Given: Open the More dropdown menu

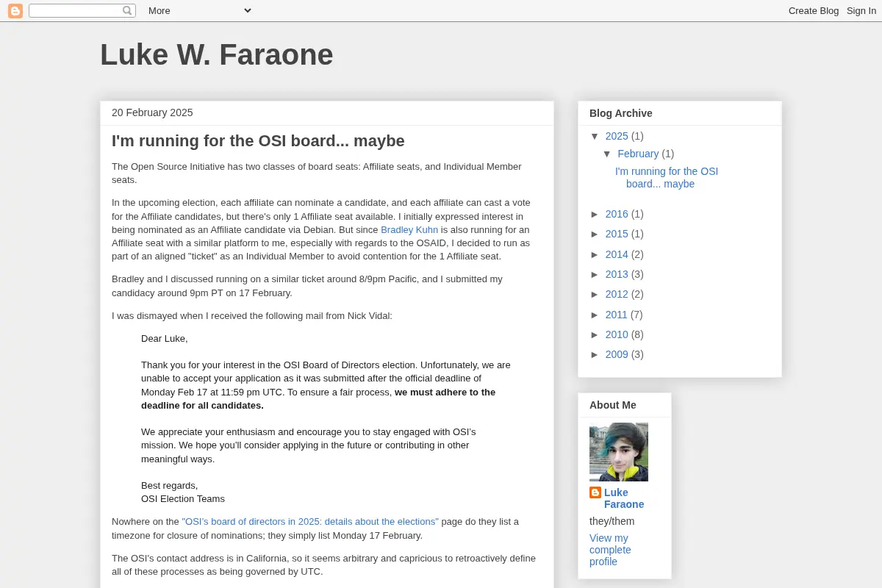Looking at the screenshot, I should click(199, 10).
